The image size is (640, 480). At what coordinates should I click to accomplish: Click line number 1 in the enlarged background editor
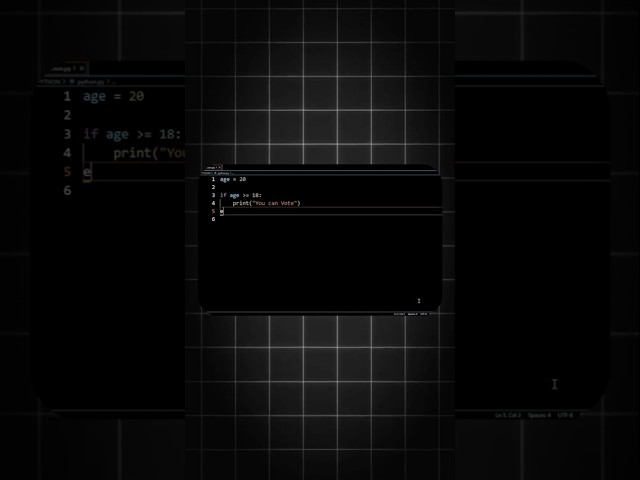pos(67,96)
